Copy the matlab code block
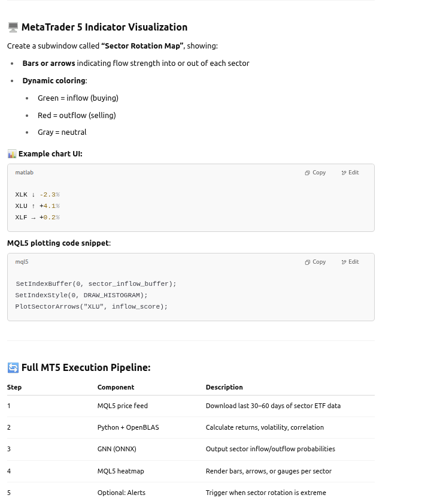The height and width of the screenshot is (504, 443). [315, 173]
